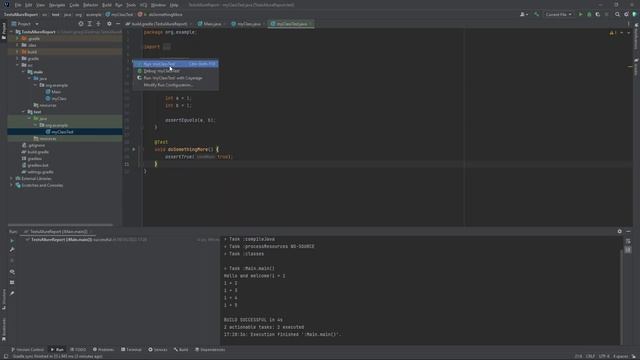640x360 pixels.
Task: Click wrench icon in Run window sidebar
Action: (x=12, y=250)
